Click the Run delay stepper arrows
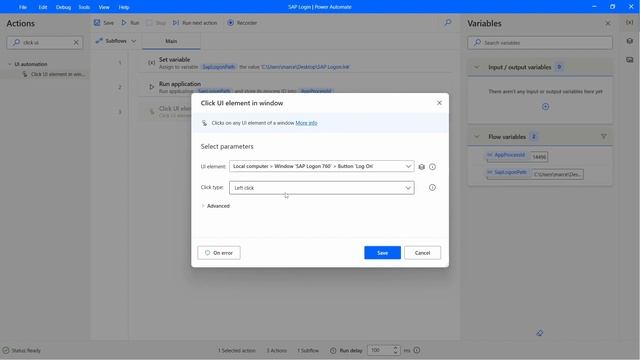 click(396, 350)
